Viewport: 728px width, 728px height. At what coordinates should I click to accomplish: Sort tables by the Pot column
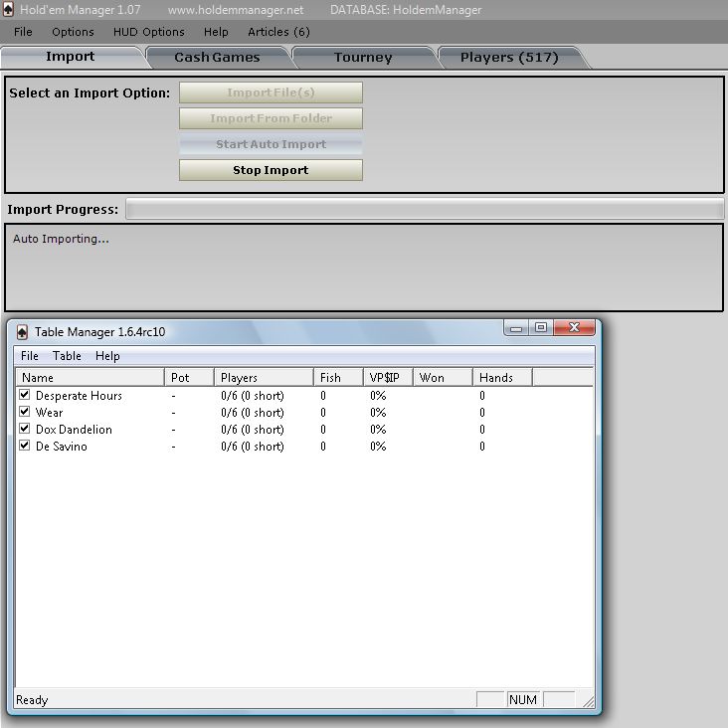[x=189, y=378]
